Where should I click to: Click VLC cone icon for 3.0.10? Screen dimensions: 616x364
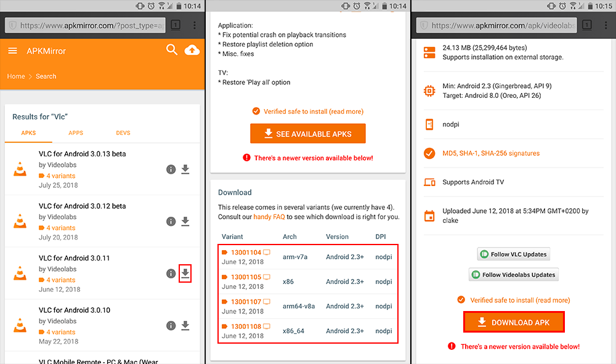pos(20,325)
